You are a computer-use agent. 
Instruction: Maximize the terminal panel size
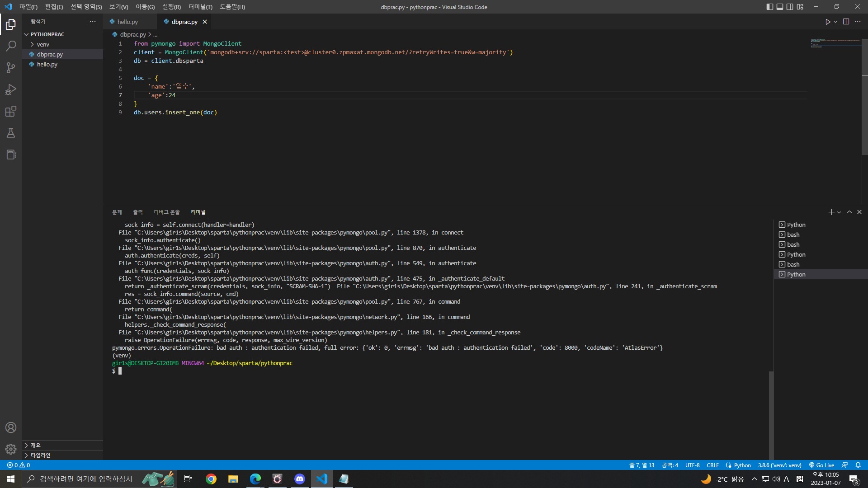tap(849, 212)
